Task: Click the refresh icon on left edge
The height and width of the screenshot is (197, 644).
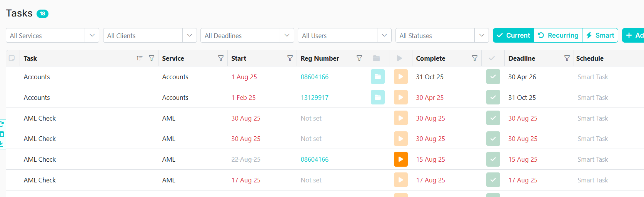Action: click(x=2, y=124)
